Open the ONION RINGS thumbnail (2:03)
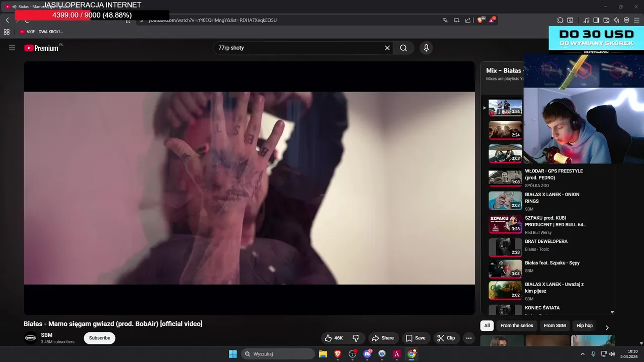The width and height of the screenshot is (644, 362). click(505, 201)
